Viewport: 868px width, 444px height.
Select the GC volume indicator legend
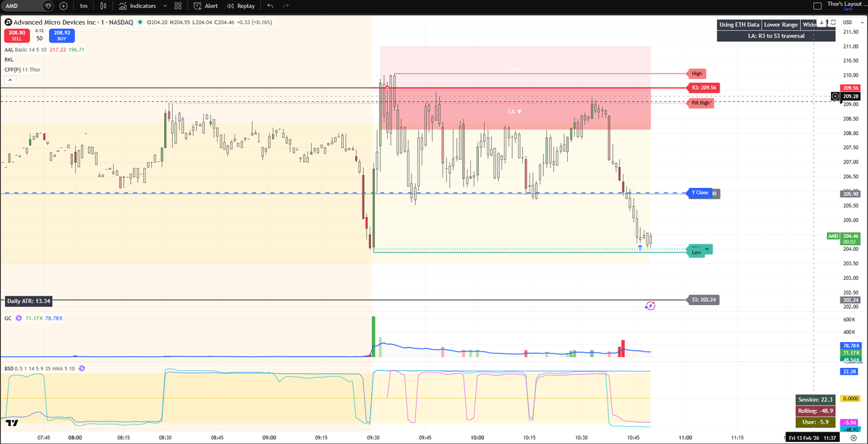point(8,318)
